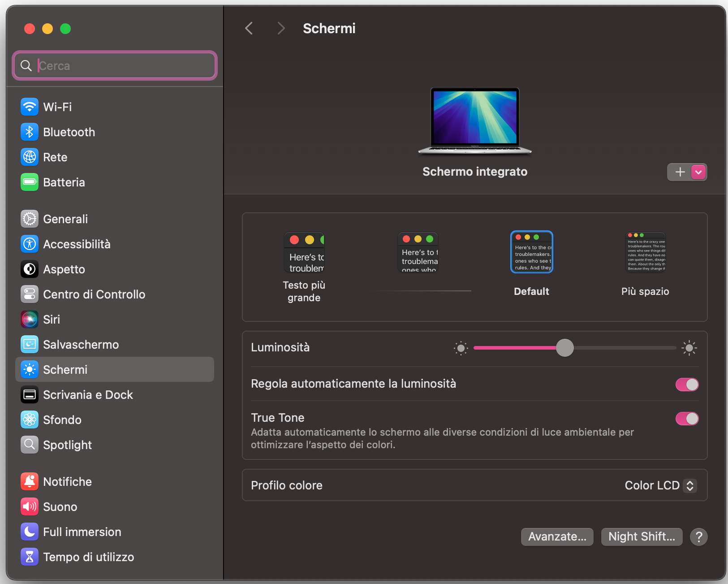Open the Wi-Fi settings icon
Screen dimensions: 728x584
pyautogui.click(x=29, y=107)
